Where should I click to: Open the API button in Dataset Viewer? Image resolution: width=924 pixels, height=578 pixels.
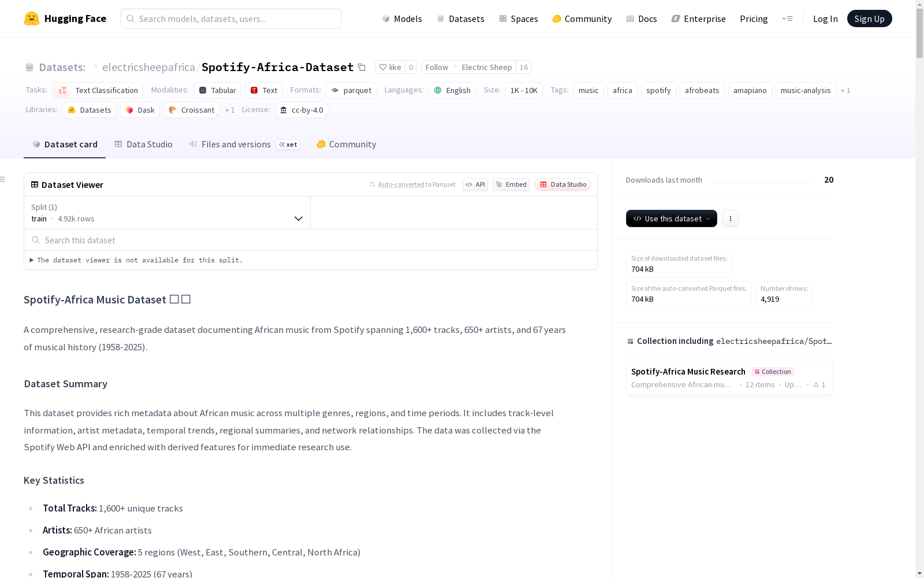[475, 184]
